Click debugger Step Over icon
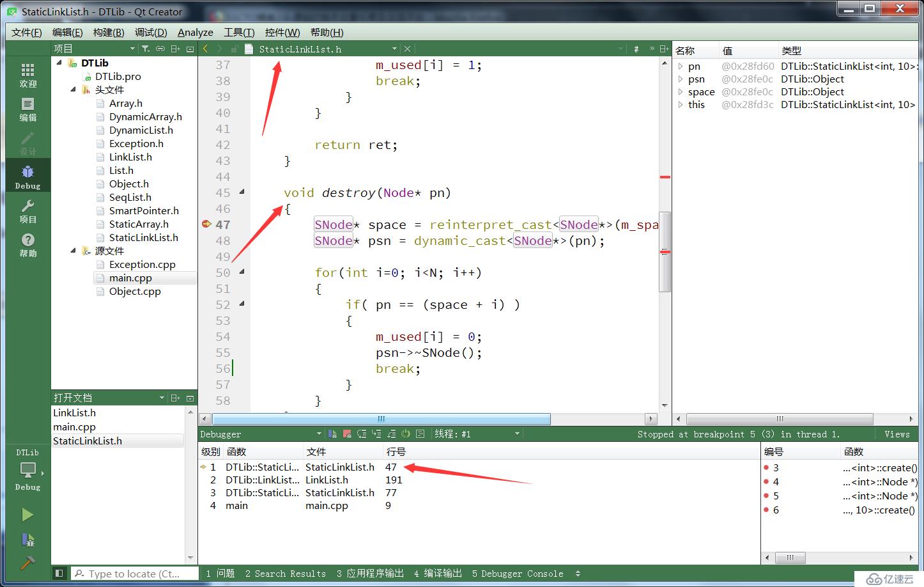The image size is (924, 587). pos(362,434)
